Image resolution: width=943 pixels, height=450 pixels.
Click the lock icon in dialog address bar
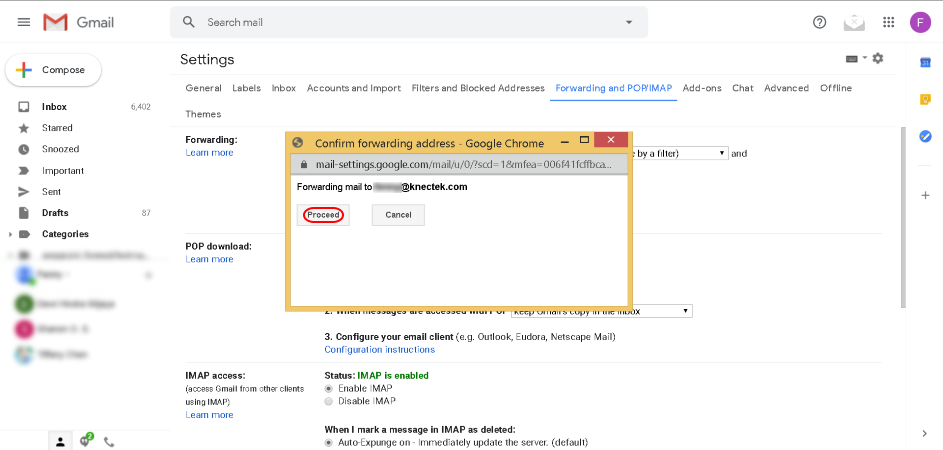[304, 164]
